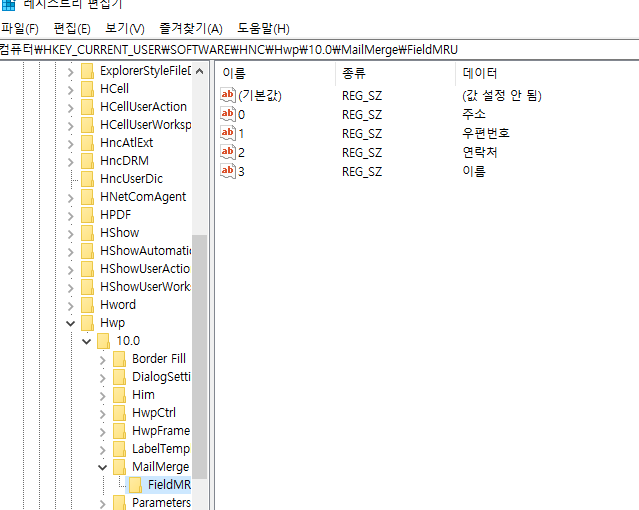Viewport: 639px width, 510px height.
Task: Click the 10.0 folder icon
Action: 104,341
